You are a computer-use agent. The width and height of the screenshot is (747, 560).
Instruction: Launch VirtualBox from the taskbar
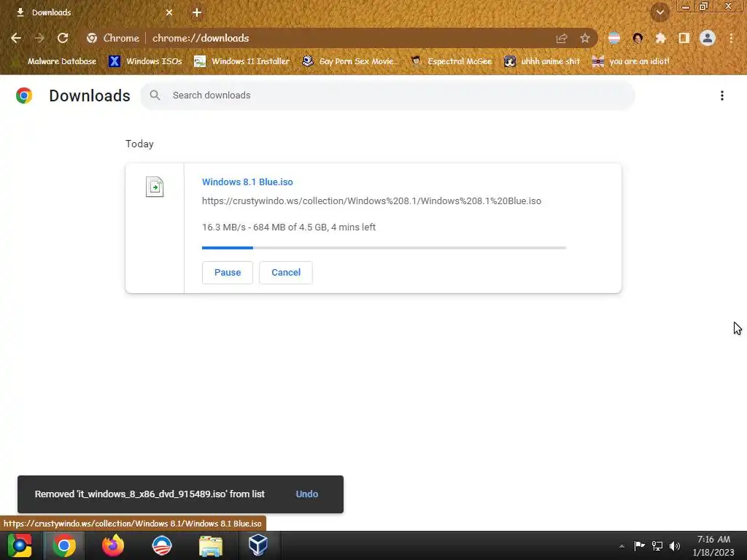[258, 545]
